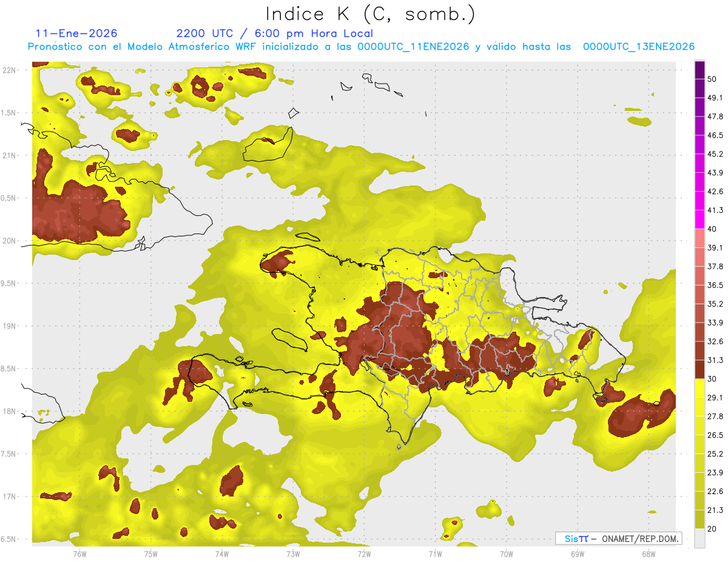The image size is (728, 562).
Task: Click the legend value "22.6"
Action: coord(715,492)
